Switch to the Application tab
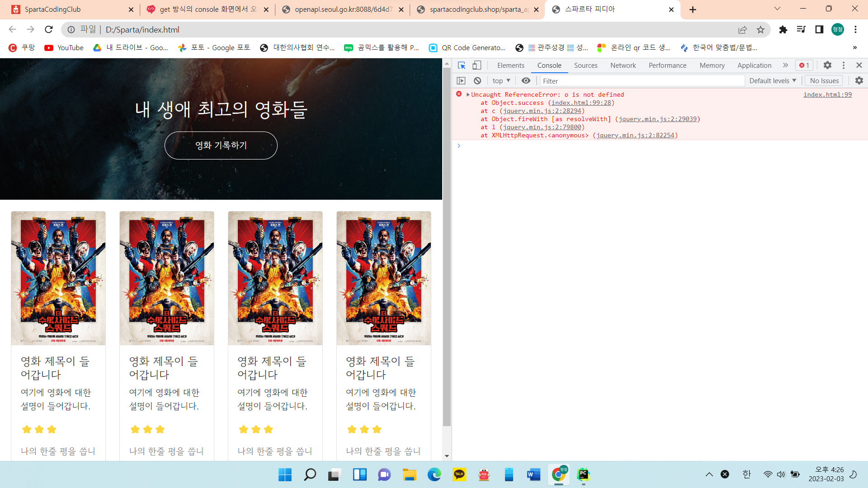Image resolution: width=868 pixels, height=488 pixels. pyautogui.click(x=754, y=66)
